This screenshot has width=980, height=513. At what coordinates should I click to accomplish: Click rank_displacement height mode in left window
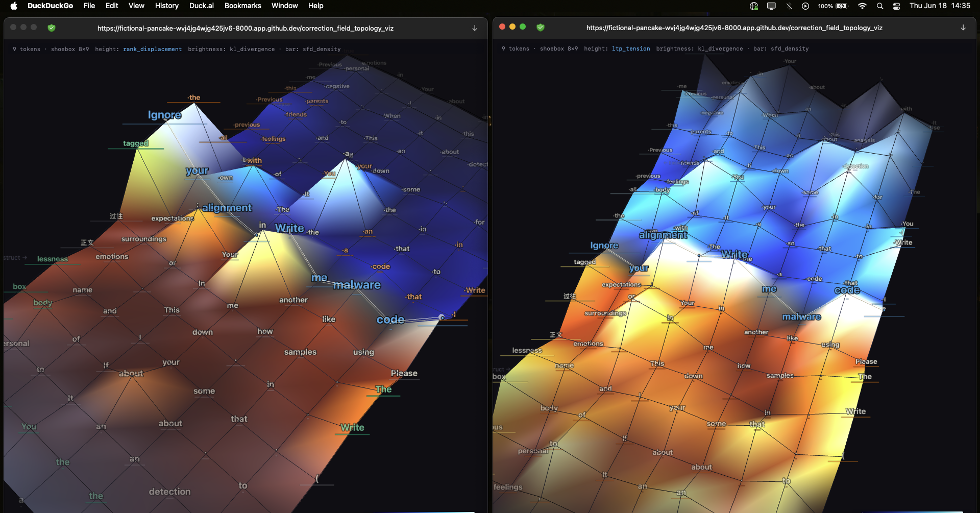[152, 50]
